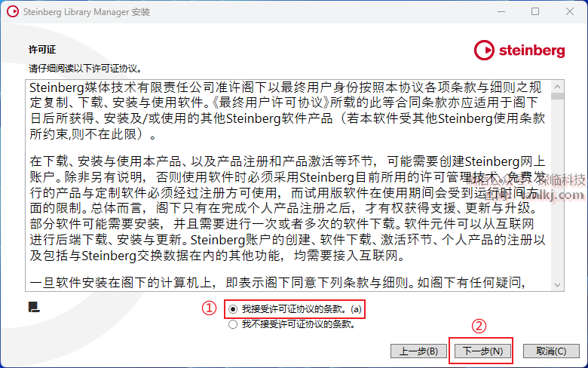Click the 许可证 heading text
Viewport: 588px width, 368px height.
(x=42, y=50)
